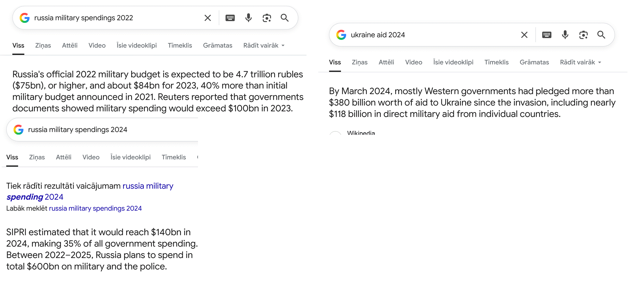Viewport: 644px width, 283px height.
Task: Open Video tab under Russia 2024 search
Action: pos(91,157)
